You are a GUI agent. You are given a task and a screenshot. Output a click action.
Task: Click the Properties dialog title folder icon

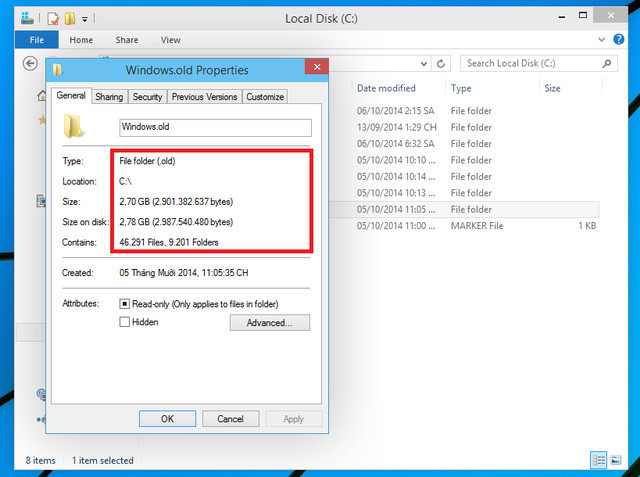click(x=57, y=70)
